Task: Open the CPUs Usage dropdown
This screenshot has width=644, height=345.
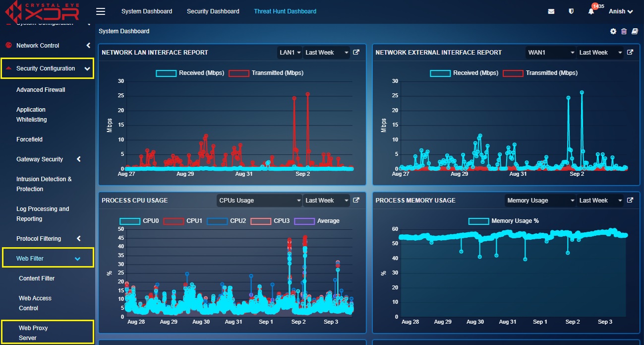Action: coord(259,200)
